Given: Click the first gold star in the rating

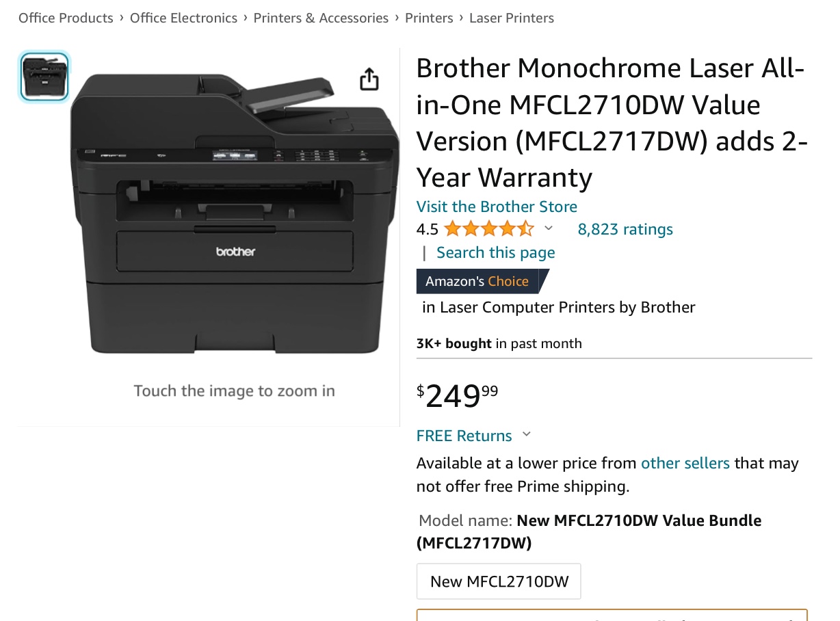Looking at the screenshot, I should coord(452,228).
